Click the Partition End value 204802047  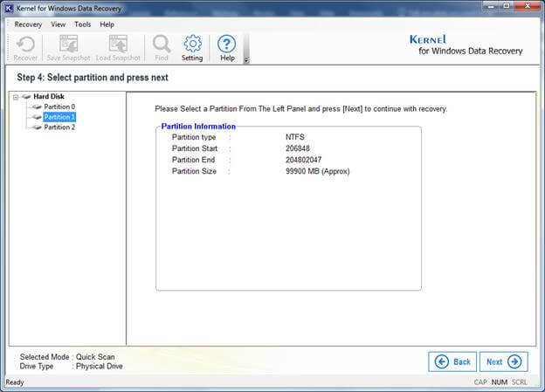[303, 160]
